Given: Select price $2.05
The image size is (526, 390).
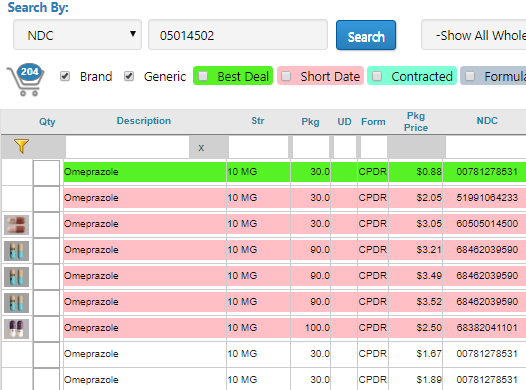Looking at the screenshot, I should click(x=429, y=198).
